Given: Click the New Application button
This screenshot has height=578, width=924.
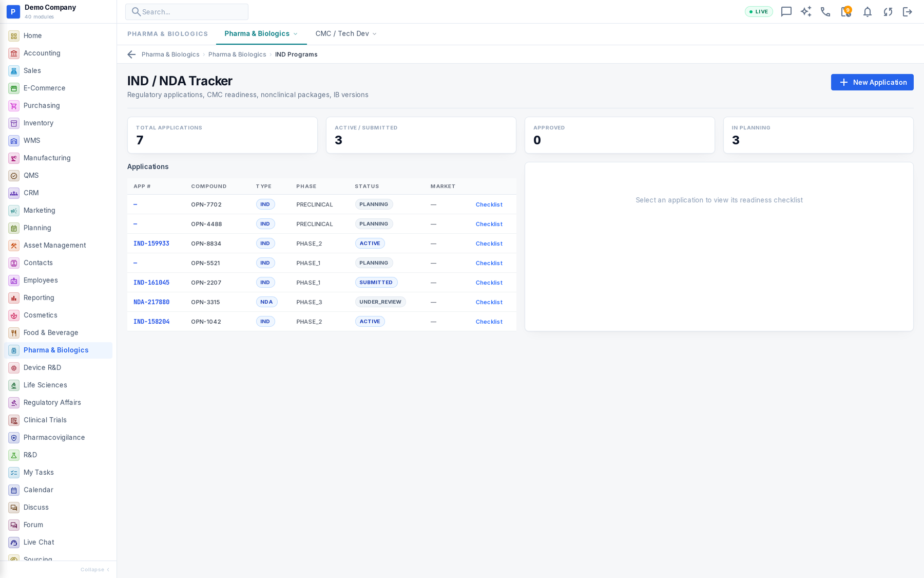Looking at the screenshot, I should [872, 82].
